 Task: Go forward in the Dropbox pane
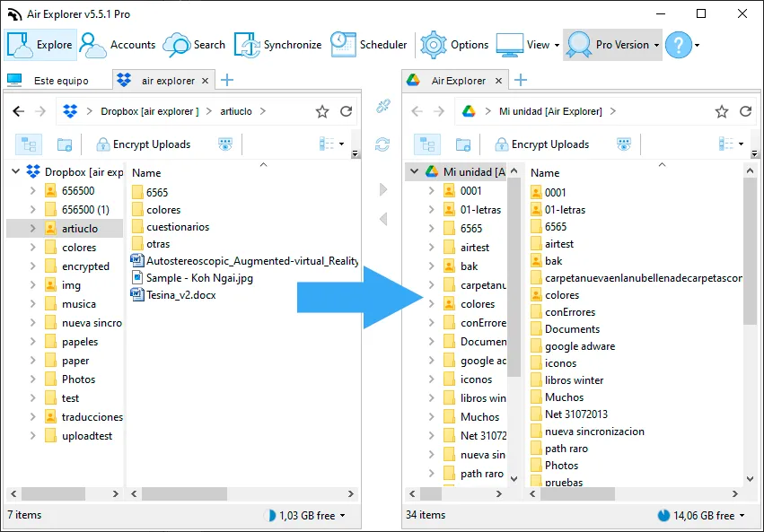[x=40, y=111]
